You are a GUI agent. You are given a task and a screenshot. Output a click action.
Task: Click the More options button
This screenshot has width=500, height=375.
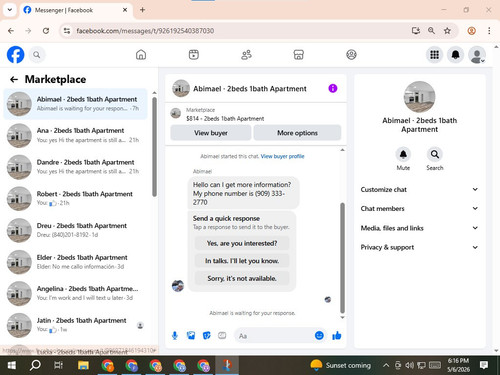(x=297, y=133)
